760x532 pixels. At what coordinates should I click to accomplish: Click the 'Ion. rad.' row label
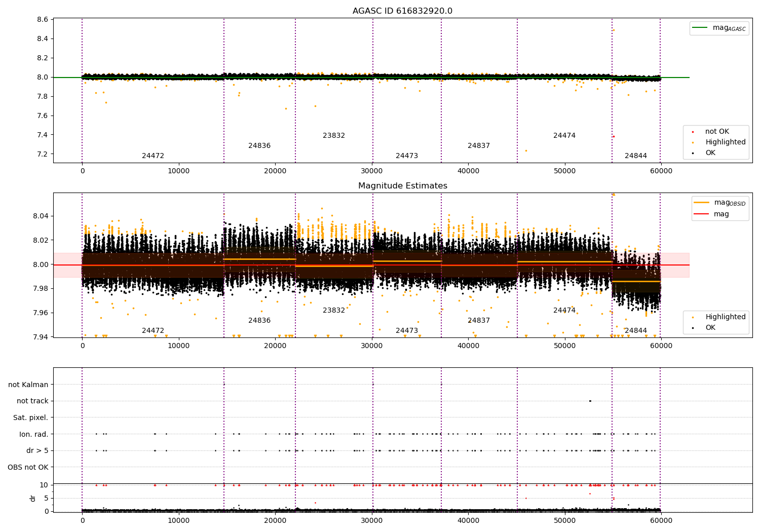point(34,434)
